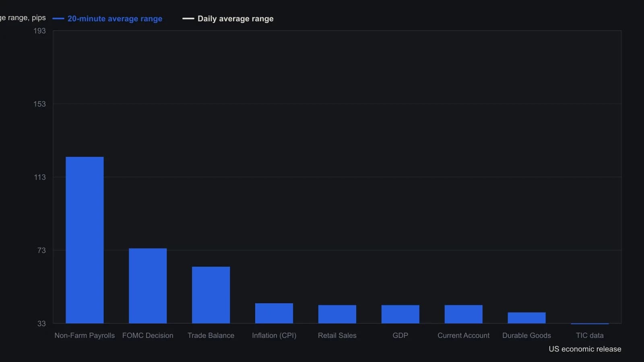Click the Durable Goods axis label
Image resolution: width=644 pixels, height=362 pixels.
tap(526, 335)
